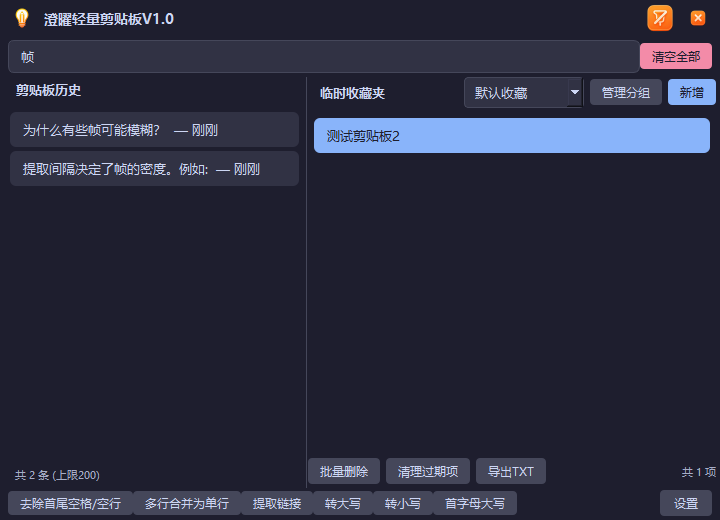Open 设置 settings button
720x520 pixels.
tap(686, 503)
